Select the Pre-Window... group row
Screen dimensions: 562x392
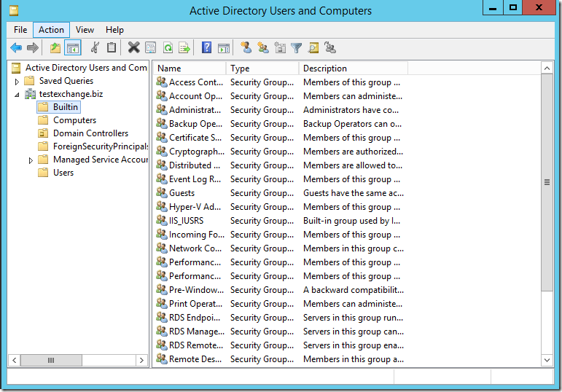(x=281, y=289)
